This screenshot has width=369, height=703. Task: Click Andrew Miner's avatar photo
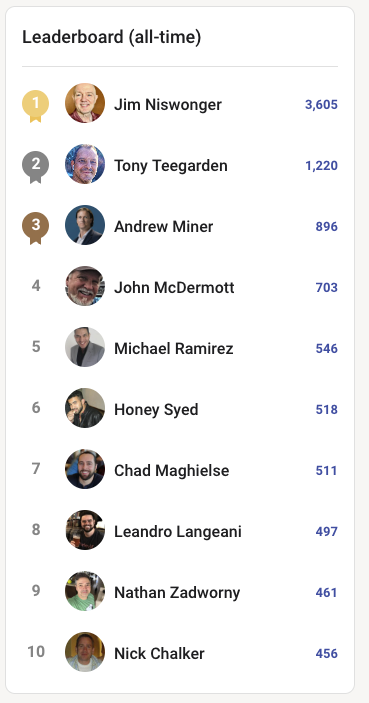(x=85, y=225)
